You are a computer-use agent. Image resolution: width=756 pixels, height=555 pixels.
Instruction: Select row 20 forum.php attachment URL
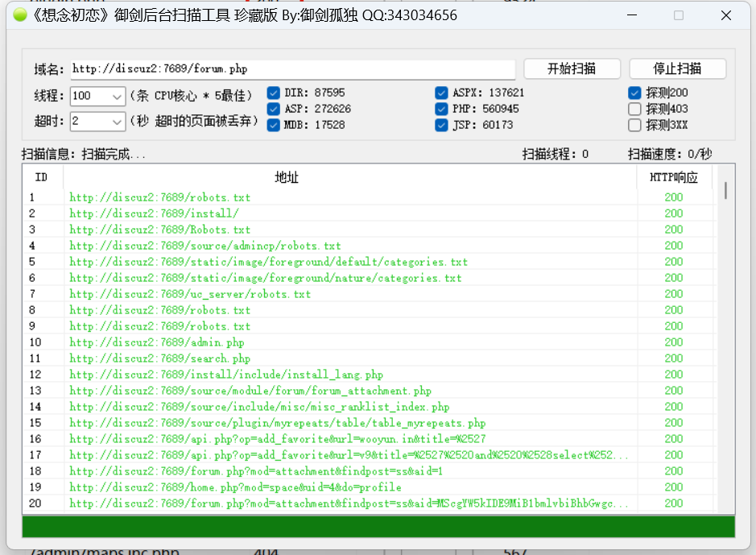(x=349, y=503)
